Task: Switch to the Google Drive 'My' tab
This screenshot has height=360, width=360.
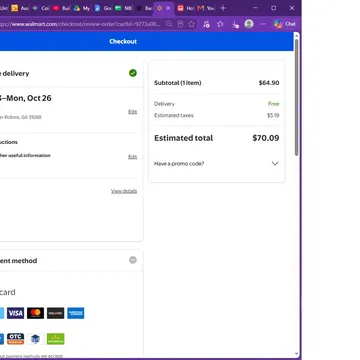Action: [82, 8]
